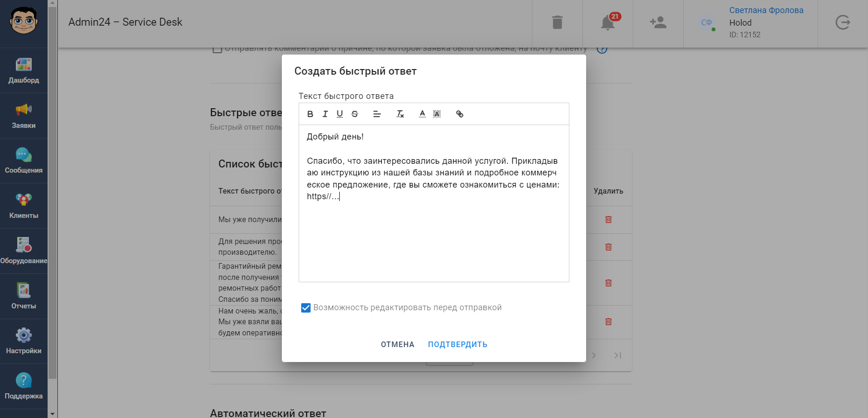Image resolution: width=868 pixels, height=418 pixels.
Task: Insert a link using the toolbar
Action: [x=460, y=114]
